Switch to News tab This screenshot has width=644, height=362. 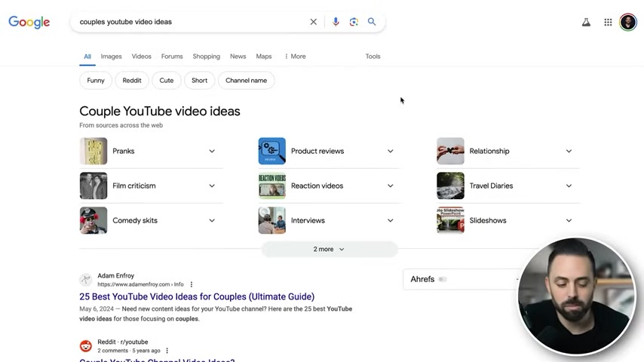point(238,57)
